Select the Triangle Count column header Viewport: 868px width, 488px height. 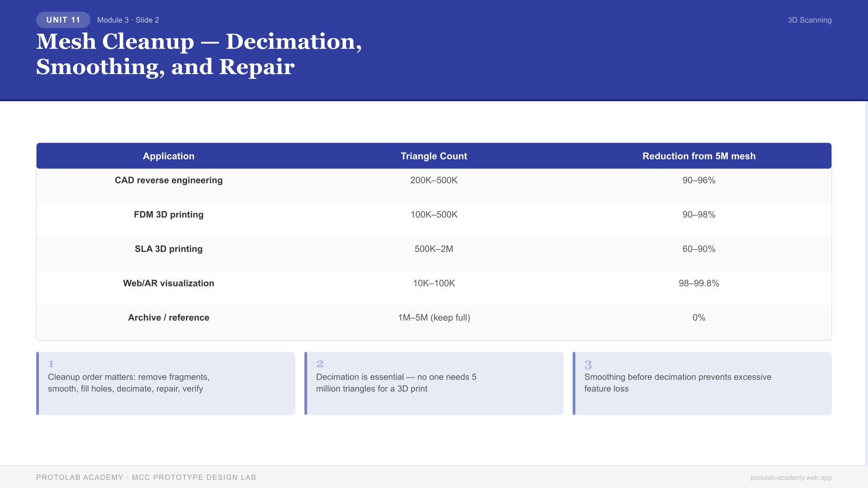click(x=434, y=156)
